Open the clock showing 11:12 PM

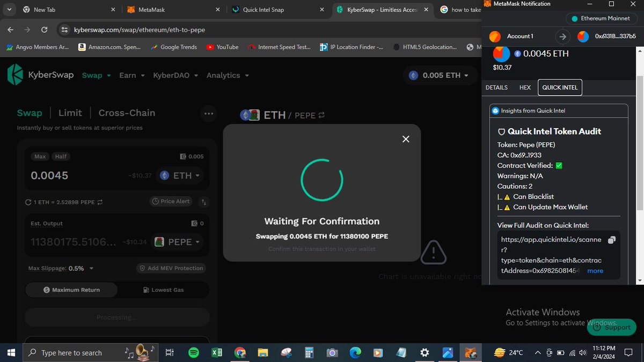click(x=605, y=352)
